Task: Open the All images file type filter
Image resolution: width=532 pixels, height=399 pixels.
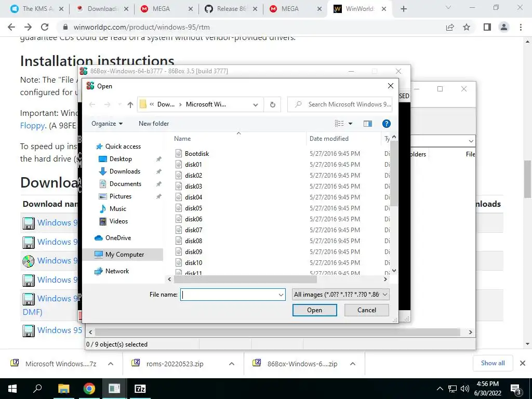Action: click(x=340, y=295)
